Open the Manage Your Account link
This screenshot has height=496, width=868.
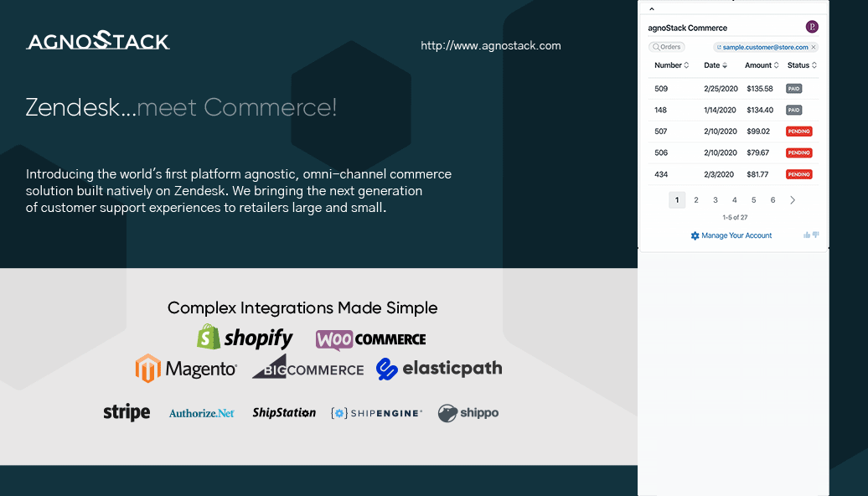731,235
